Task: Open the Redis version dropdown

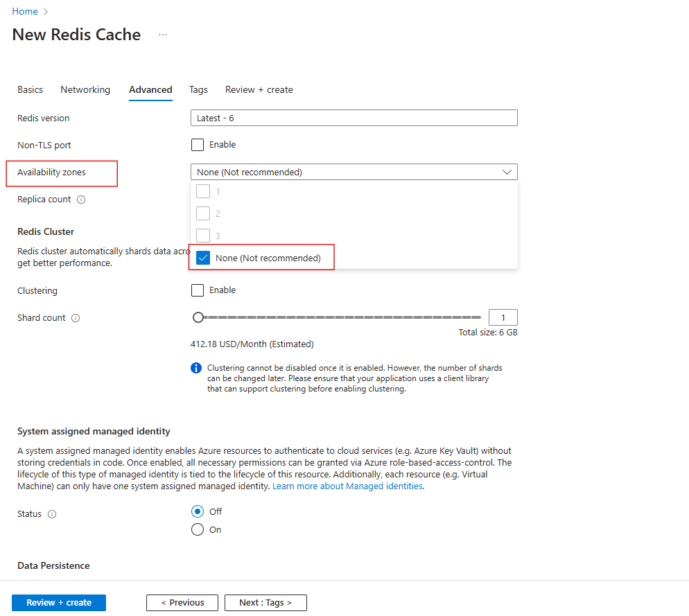Action: click(x=354, y=118)
